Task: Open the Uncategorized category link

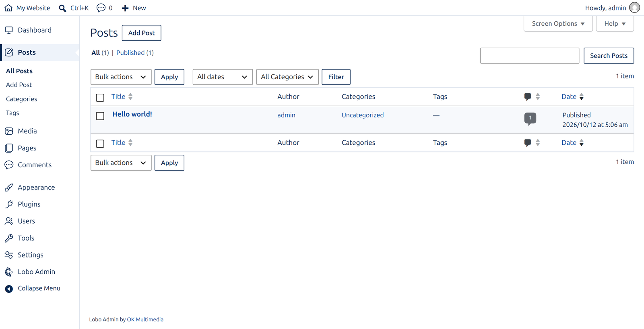Action: point(363,115)
